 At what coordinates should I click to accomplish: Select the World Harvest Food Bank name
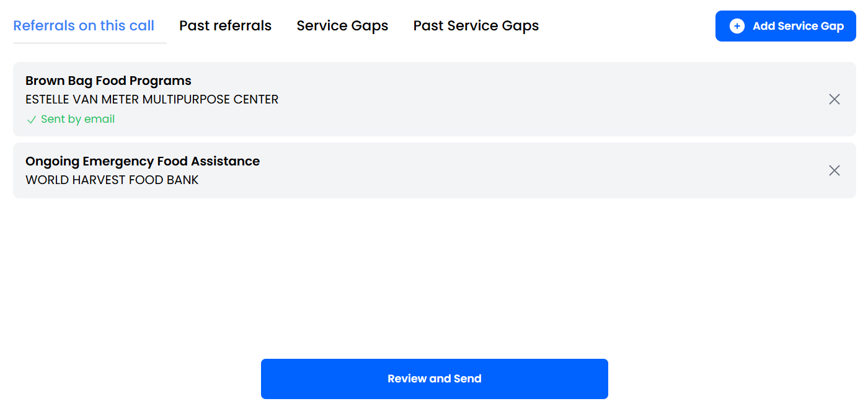(112, 180)
